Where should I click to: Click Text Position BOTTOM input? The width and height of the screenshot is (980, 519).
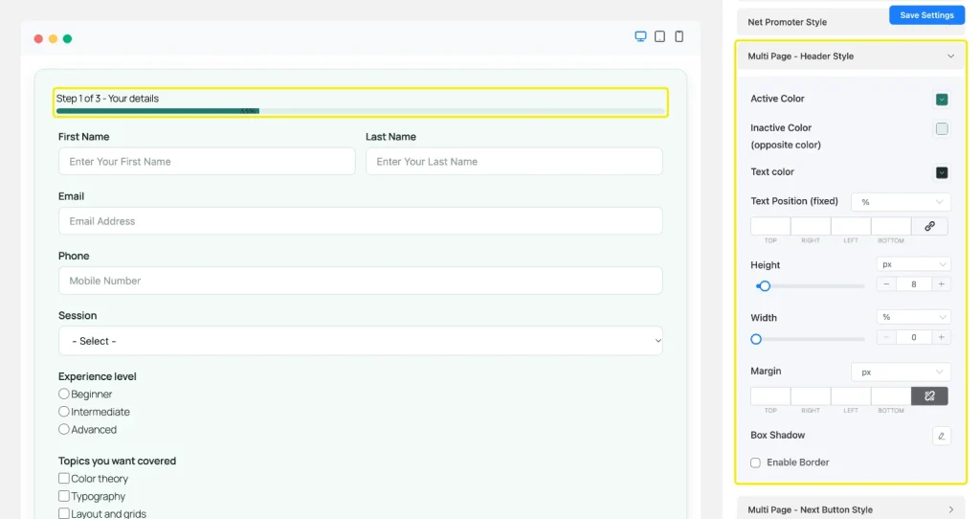[x=891, y=226]
